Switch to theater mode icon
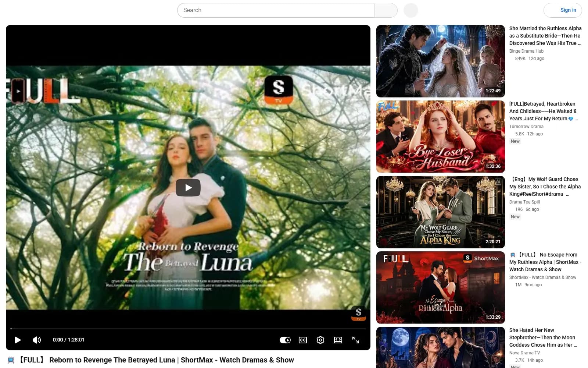 click(338, 340)
